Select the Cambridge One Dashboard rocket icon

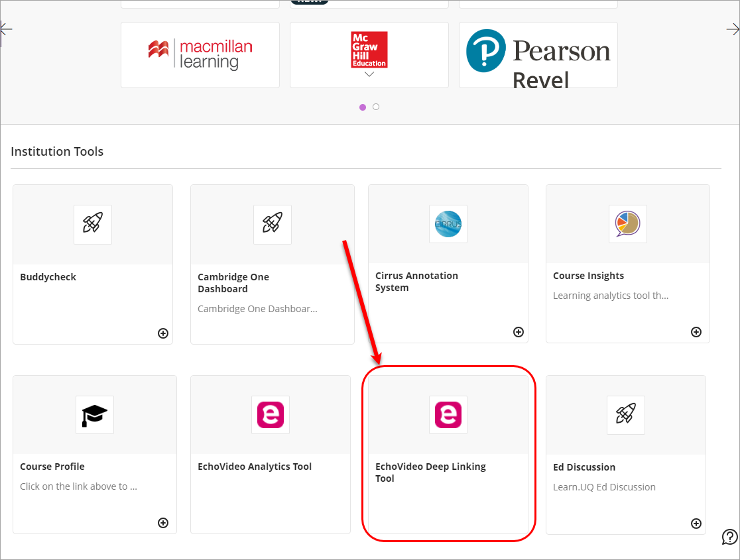[x=272, y=224]
